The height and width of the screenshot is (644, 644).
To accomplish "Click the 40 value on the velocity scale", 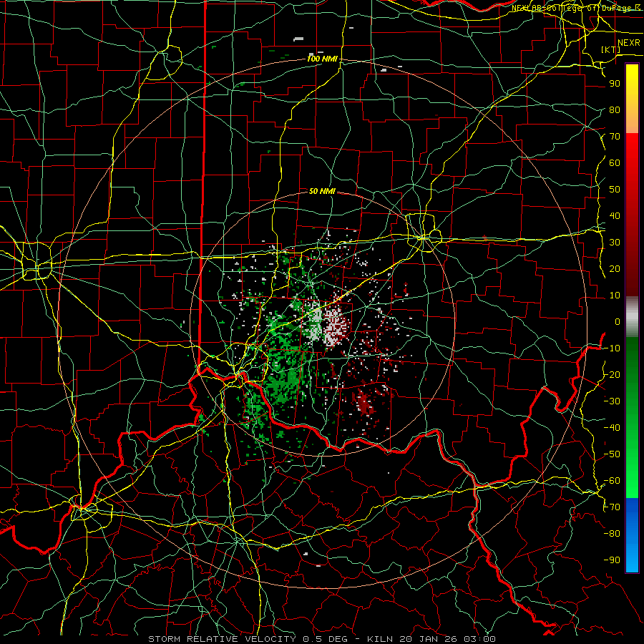I will point(615,215).
